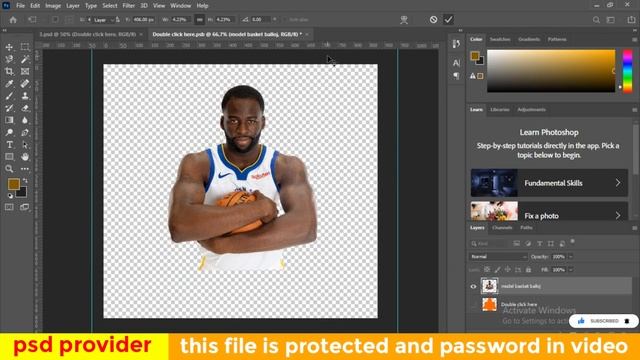
Task: Open the Edit Toolbar three-dots menu
Action: (25, 169)
